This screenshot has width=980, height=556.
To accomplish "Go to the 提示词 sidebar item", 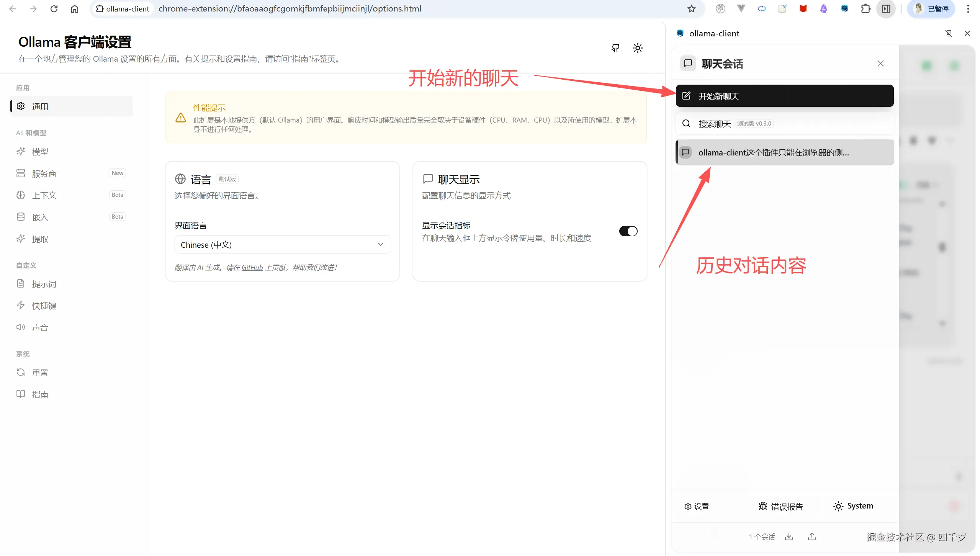I will point(44,284).
